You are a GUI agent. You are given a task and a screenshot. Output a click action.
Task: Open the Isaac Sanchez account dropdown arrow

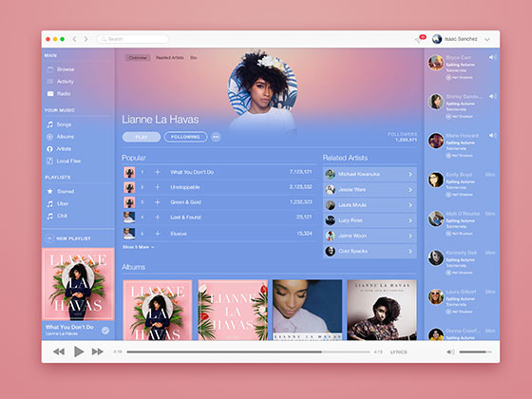(x=487, y=39)
